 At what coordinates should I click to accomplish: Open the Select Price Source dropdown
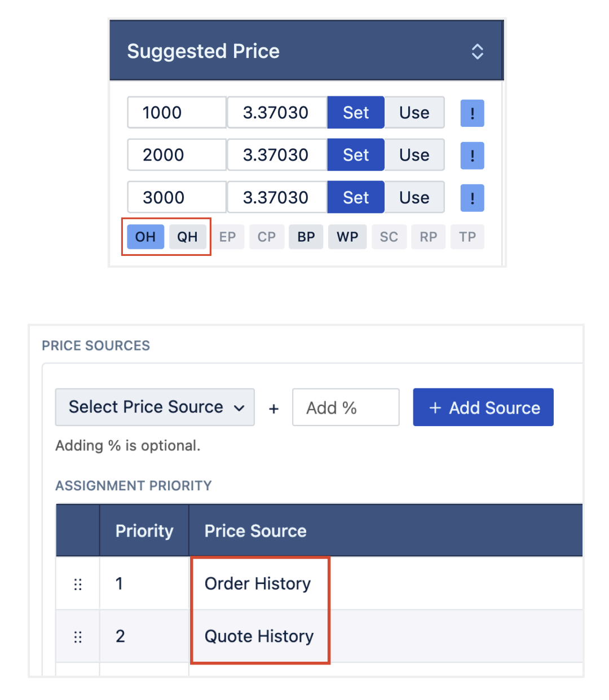pos(155,407)
